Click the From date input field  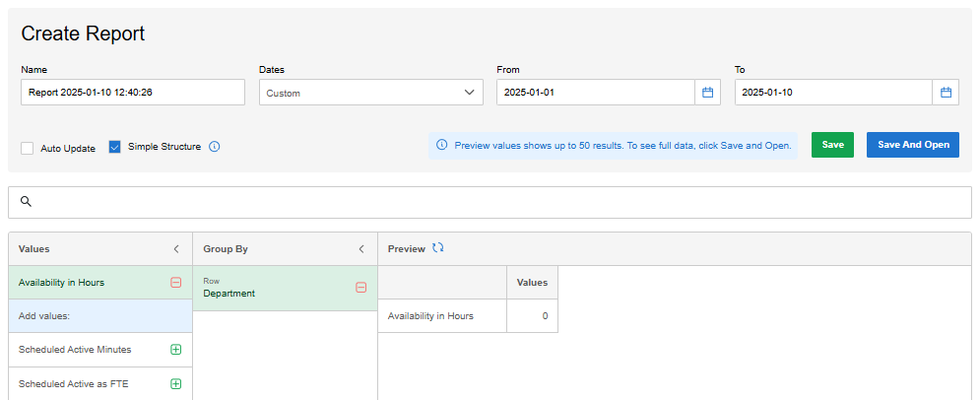(596, 93)
